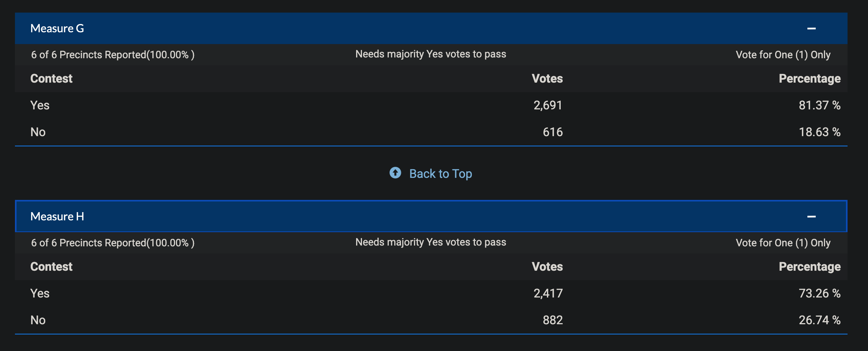Select the Measure G title text
Image resolution: width=868 pixels, height=351 pixels.
pos(57,28)
